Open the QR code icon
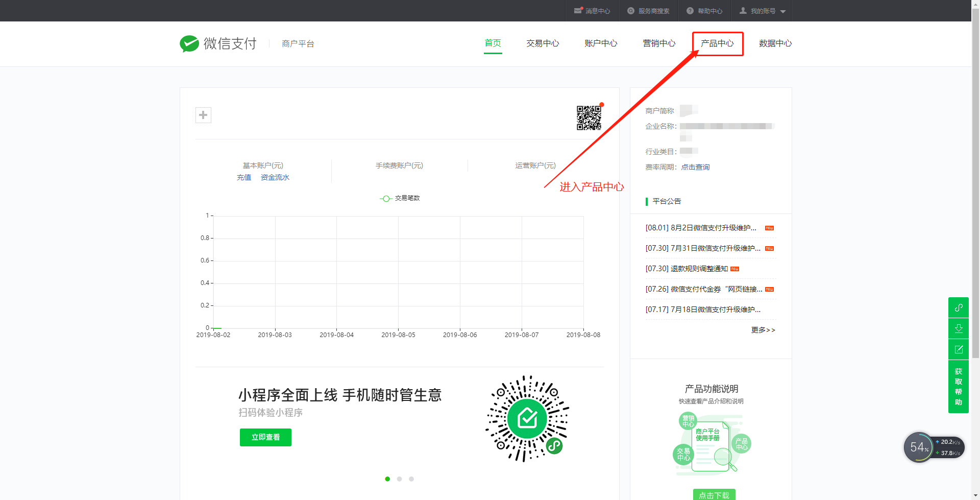Screen dimensions: 980x500 pos(589,118)
